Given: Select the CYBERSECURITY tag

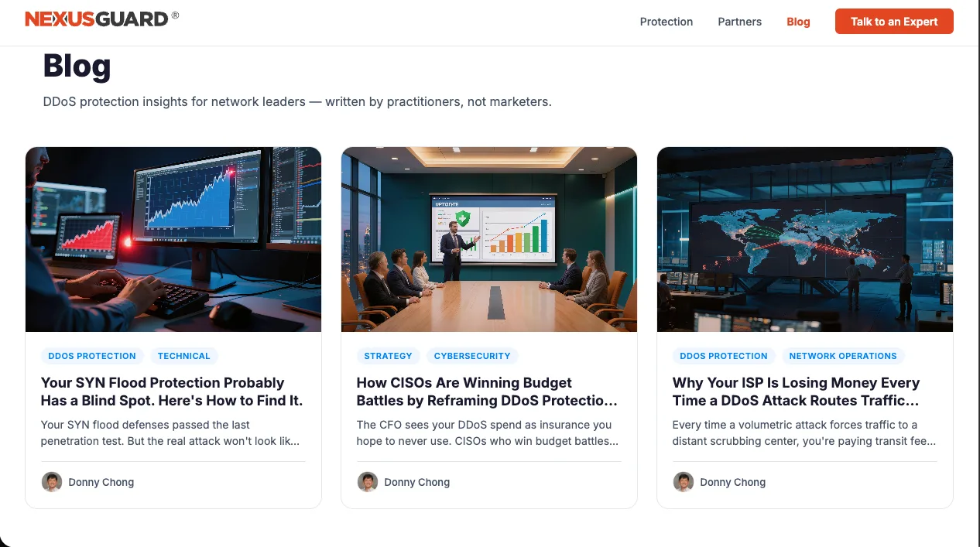Looking at the screenshot, I should click(472, 356).
